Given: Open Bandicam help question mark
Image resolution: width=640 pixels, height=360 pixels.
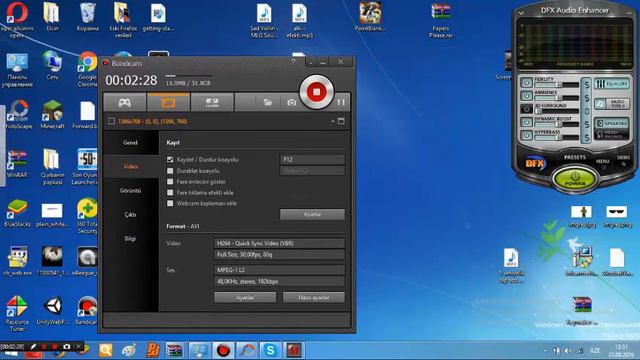Looking at the screenshot, I should click(293, 62).
